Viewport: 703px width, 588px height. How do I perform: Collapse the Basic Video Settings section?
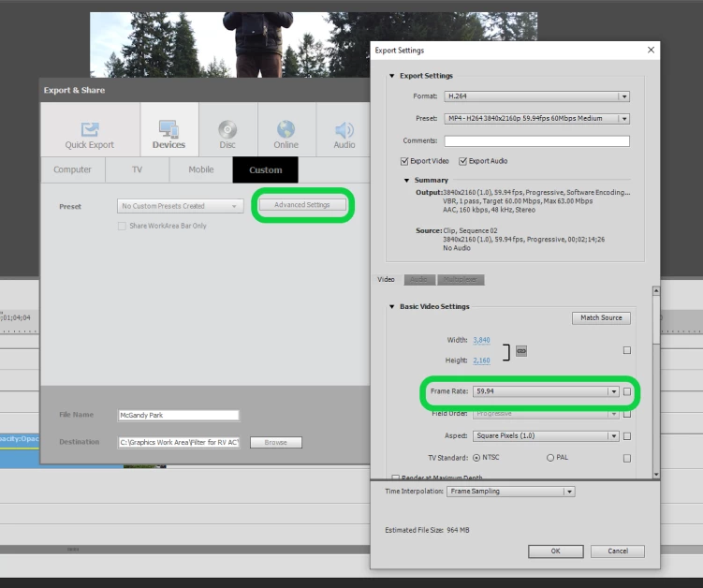[392, 307]
